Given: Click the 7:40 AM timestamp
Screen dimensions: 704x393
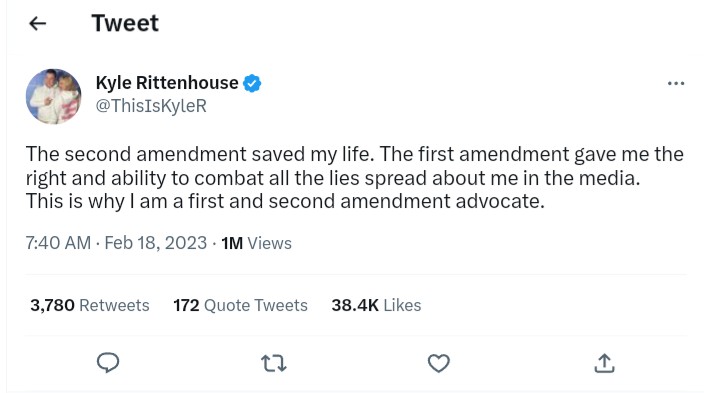Looking at the screenshot, I should 58,243.
